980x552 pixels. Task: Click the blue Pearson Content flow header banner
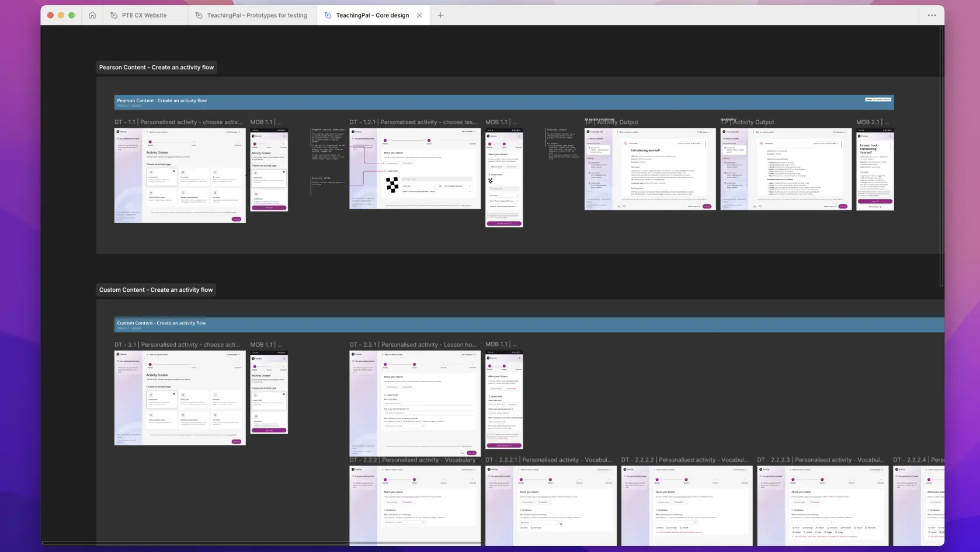pyautogui.click(x=503, y=102)
